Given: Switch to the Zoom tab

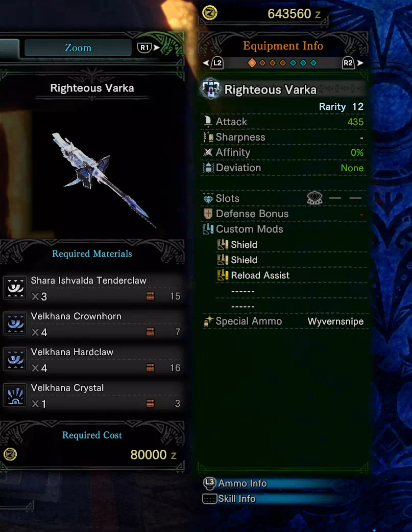Looking at the screenshot, I should pyautogui.click(x=78, y=48).
